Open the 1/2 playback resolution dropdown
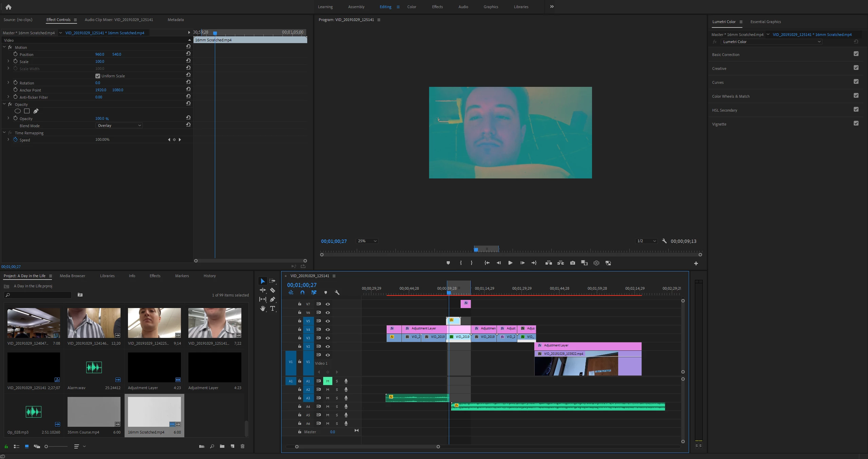Viewport: 868px width, 459px height. (x=646, y=241)
